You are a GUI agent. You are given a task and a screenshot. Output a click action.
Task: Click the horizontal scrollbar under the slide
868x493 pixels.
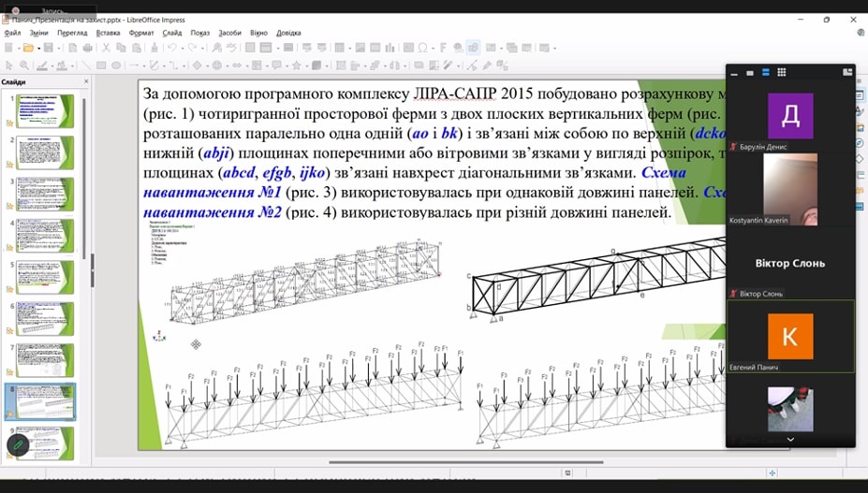click(466, 461)
